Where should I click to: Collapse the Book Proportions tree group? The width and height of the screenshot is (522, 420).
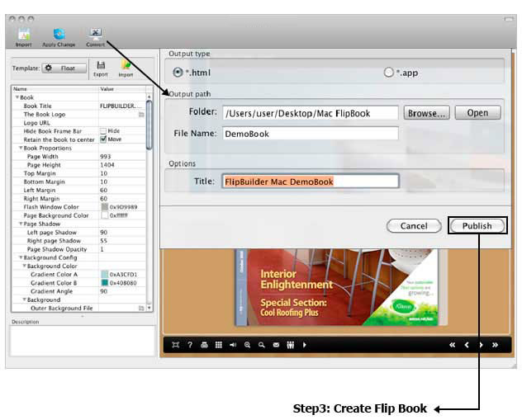(x=21, y=148)
